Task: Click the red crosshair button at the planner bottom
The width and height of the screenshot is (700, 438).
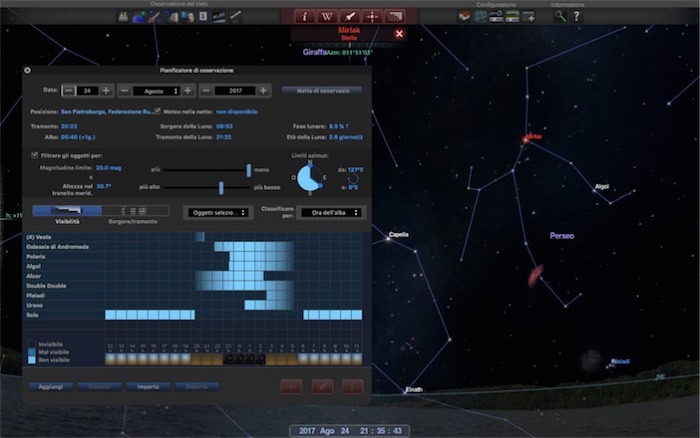Action: (291, 387)
